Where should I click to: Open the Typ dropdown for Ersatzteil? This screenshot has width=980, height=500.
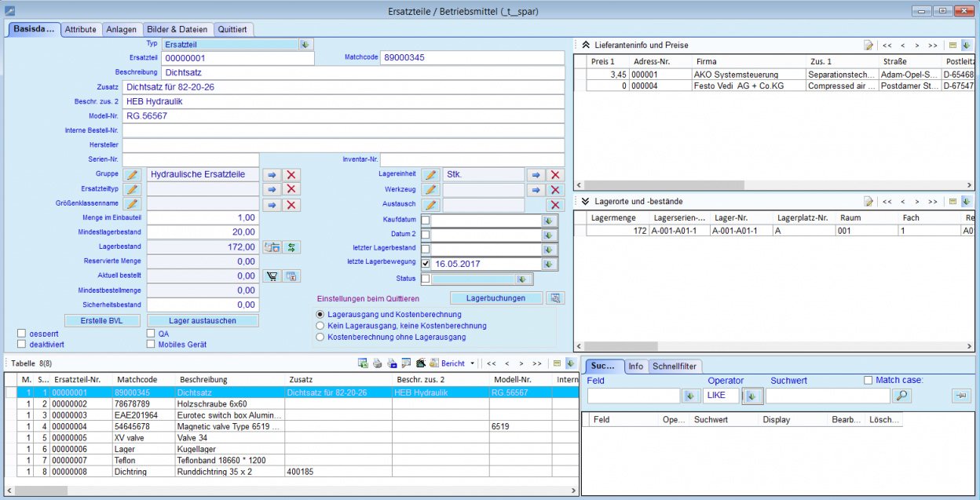pyautogui.click(x=305, y=44)
